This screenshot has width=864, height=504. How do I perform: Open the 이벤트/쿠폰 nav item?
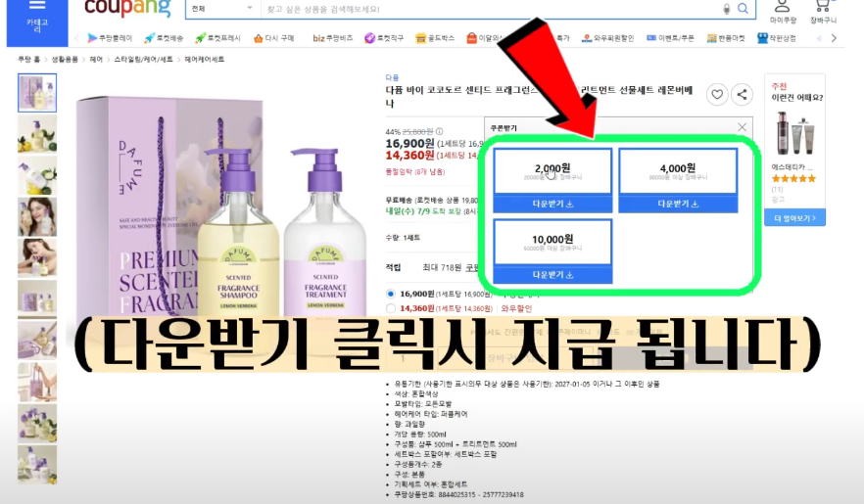670,38
